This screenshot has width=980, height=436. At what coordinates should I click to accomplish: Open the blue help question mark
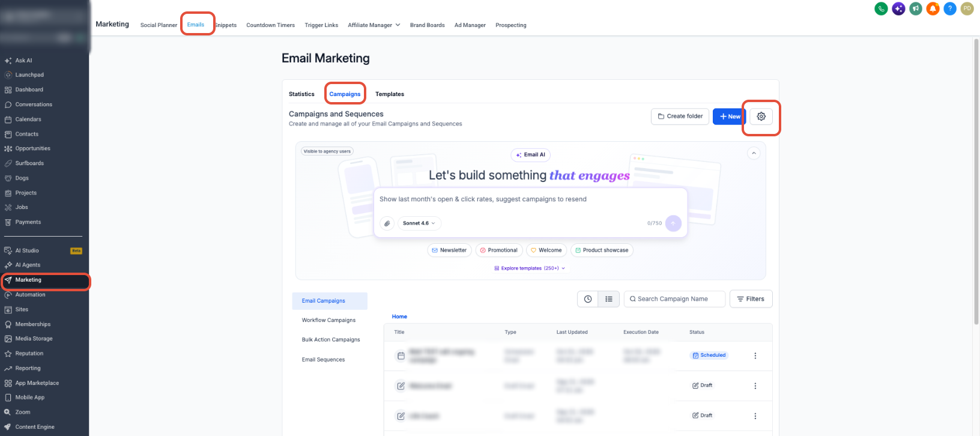coord(950,8)
